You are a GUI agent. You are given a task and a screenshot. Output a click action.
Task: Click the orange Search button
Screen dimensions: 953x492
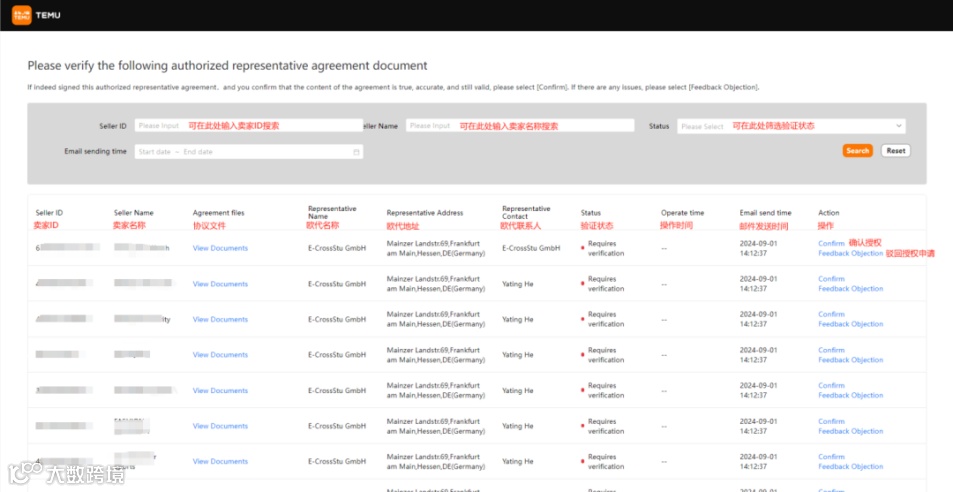tap(858, 151)
